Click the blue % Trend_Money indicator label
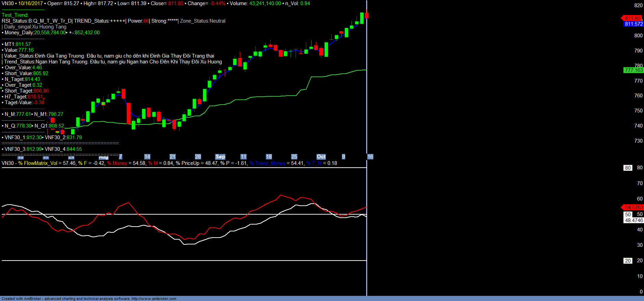 (267, 163)
